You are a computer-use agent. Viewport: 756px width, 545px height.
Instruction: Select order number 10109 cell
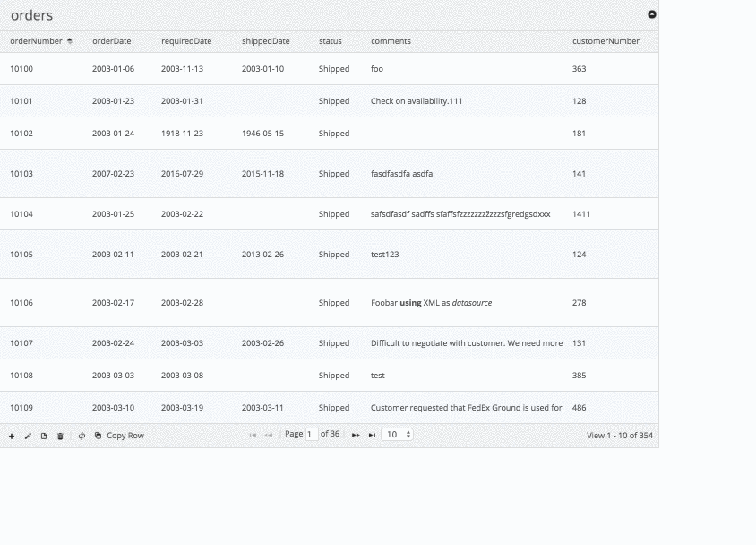tap(21, 408)
